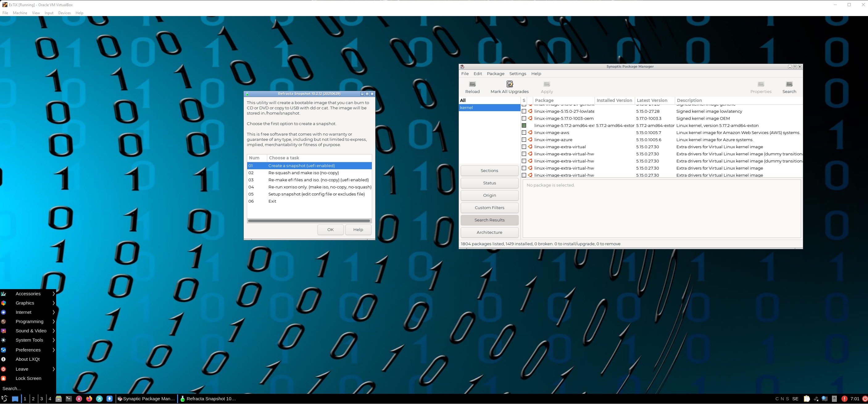Click the Graphics category icon in menu
Screen dimensions: 868x404
(x=4, y=303)
